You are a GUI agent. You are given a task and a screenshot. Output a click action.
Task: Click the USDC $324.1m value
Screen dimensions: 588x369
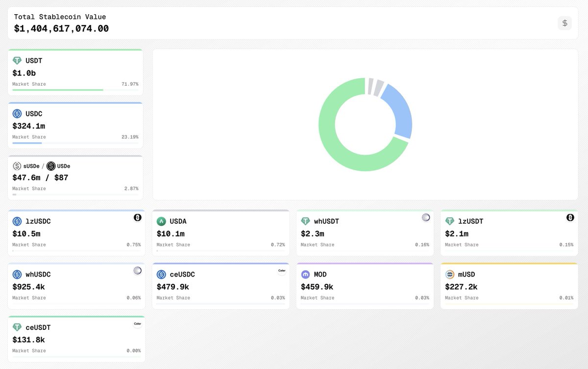[x=29, y=126]
